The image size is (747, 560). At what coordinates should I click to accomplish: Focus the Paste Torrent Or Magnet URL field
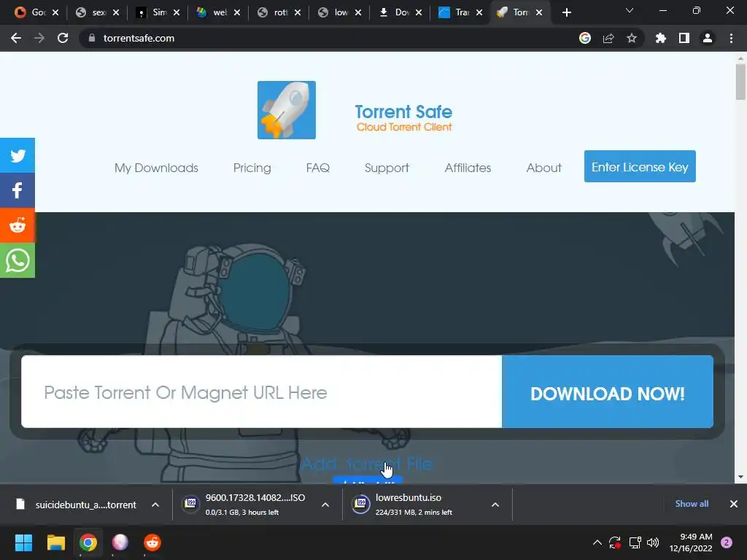tap(262, 392)
